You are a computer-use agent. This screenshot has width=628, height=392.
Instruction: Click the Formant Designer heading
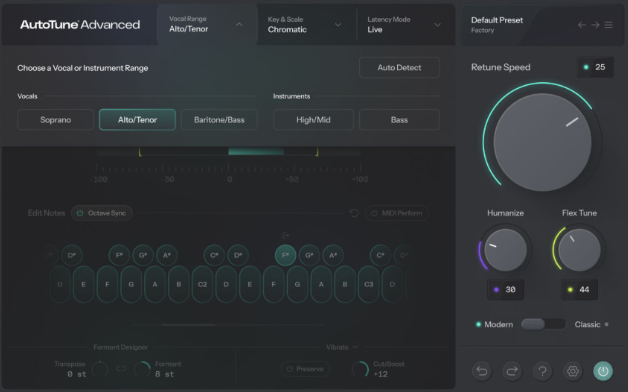[x=121, y=347]
